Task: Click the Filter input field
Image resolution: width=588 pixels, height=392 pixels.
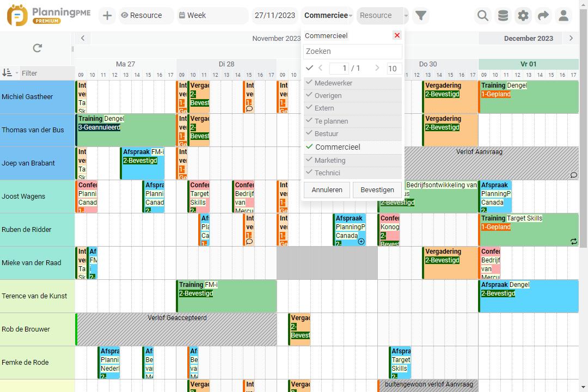Action: 47,73
